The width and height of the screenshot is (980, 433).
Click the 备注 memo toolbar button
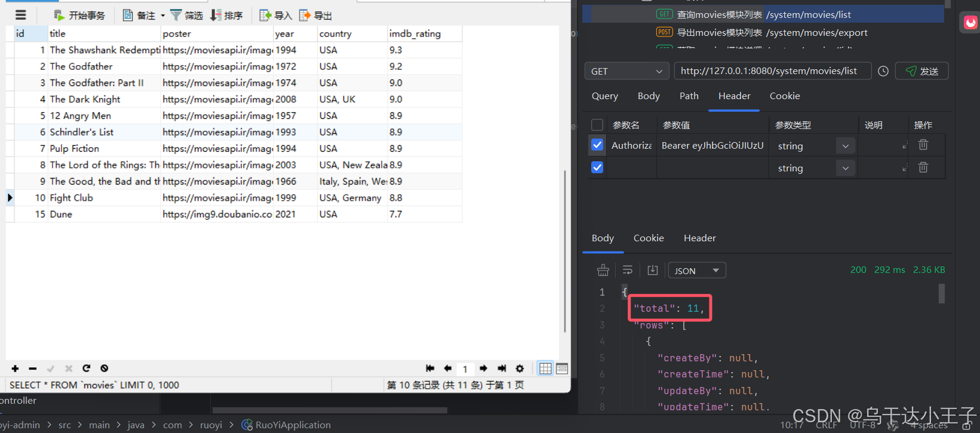click(x=139, y=16)
